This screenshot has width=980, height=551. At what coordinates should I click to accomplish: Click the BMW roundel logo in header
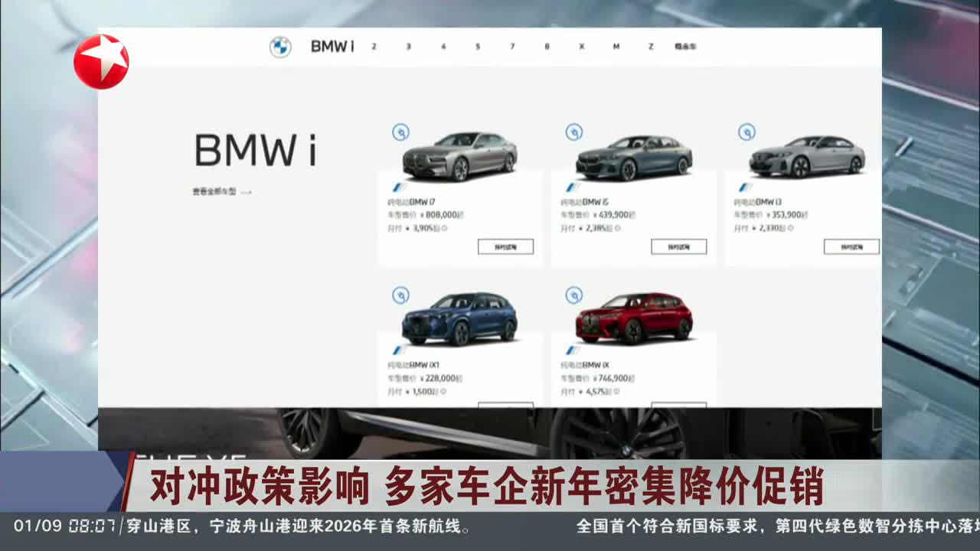tap(280, 47)
